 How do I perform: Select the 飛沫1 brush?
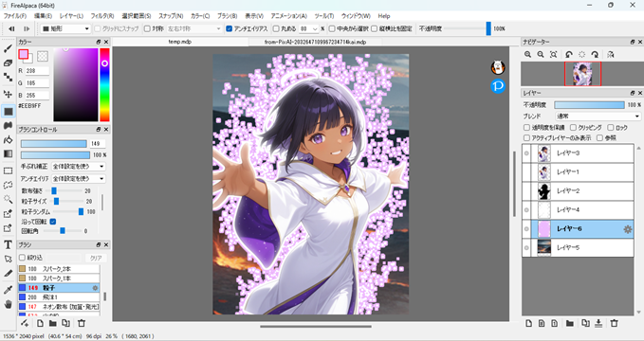[x=58, y=297]
